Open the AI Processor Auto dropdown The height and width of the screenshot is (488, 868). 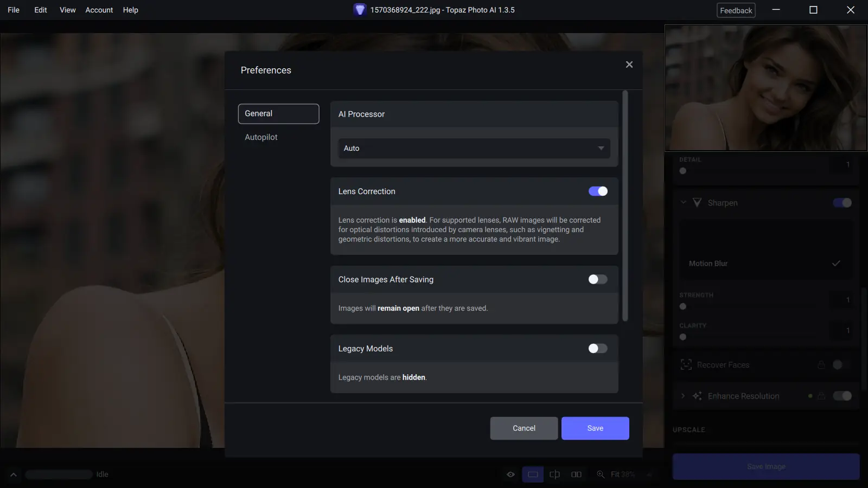pos(474,148)
